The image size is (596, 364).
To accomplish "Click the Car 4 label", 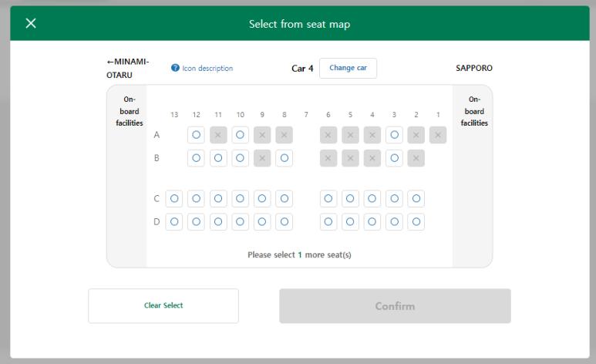I will point(302,69).
